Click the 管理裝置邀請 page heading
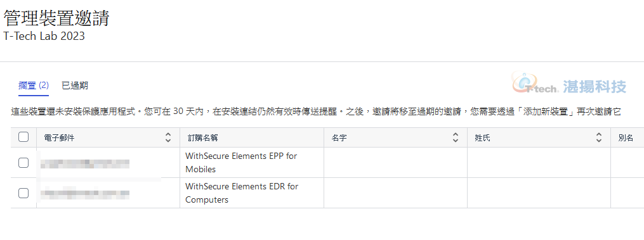The height and width of the screenshot is (240, 644). tap(56, 18)
